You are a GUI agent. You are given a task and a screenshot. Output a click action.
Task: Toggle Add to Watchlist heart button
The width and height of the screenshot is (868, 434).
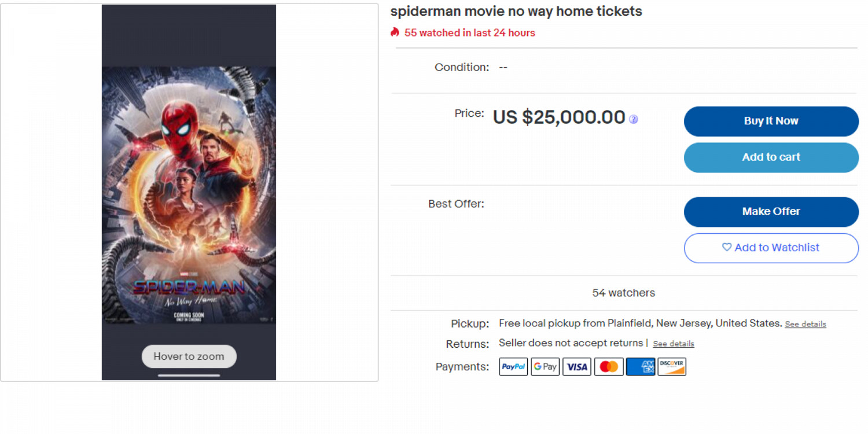coord(771,248)
